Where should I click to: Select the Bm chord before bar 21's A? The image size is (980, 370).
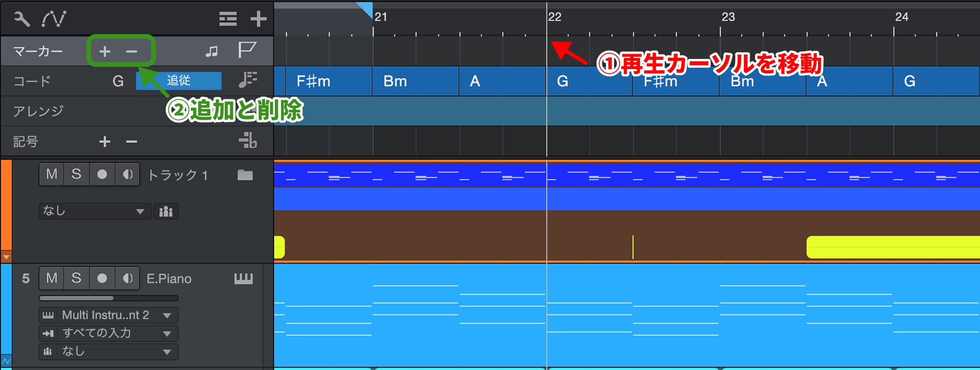pyautogui.click(x=415, y=81)
